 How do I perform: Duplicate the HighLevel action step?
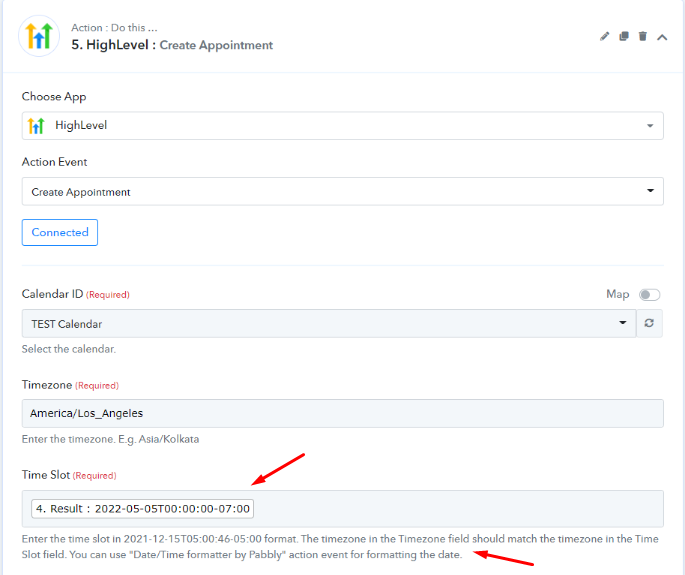[x=624, y=36]
